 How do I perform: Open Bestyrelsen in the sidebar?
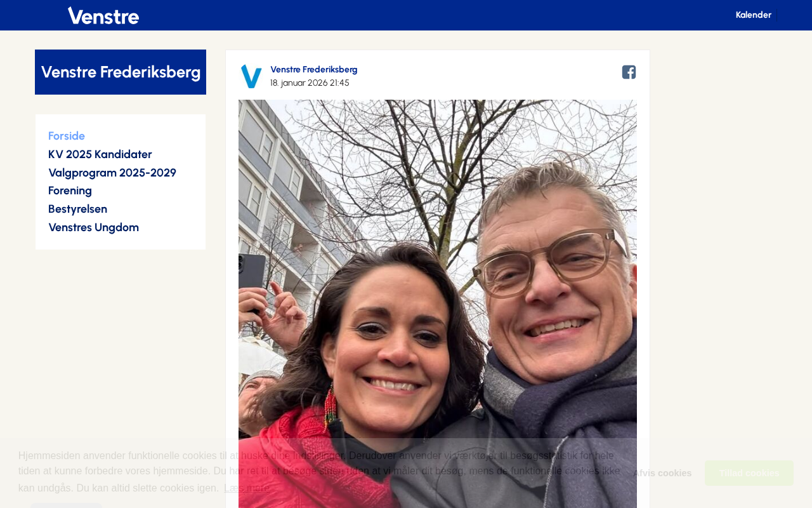click(x=77, y=209)
